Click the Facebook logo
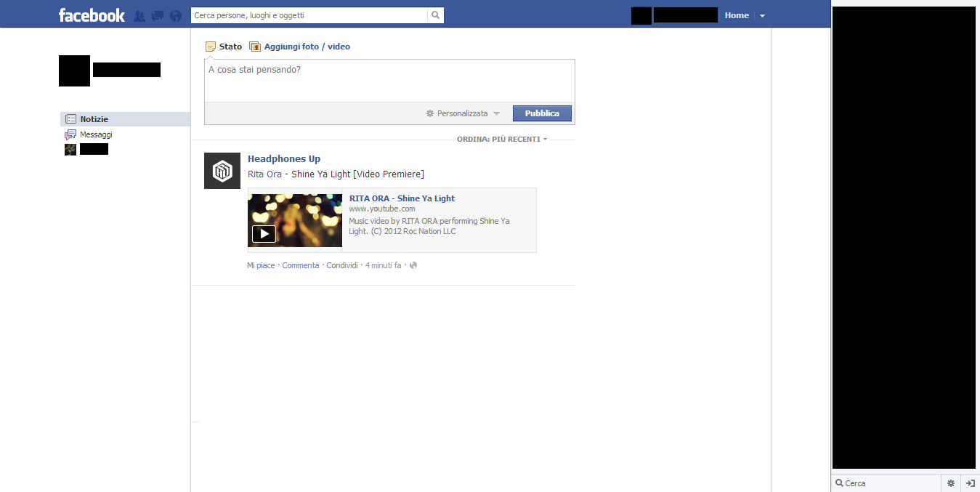980x492 pixels. click(92, 15)
